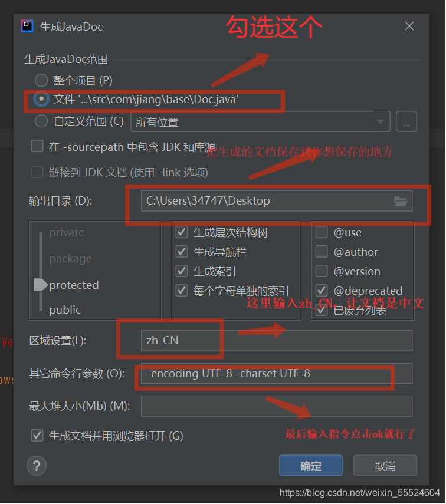Viewport: 446px width, 504px height.
Task: Click the help question mark icon
Action: [x=37, y=466]
